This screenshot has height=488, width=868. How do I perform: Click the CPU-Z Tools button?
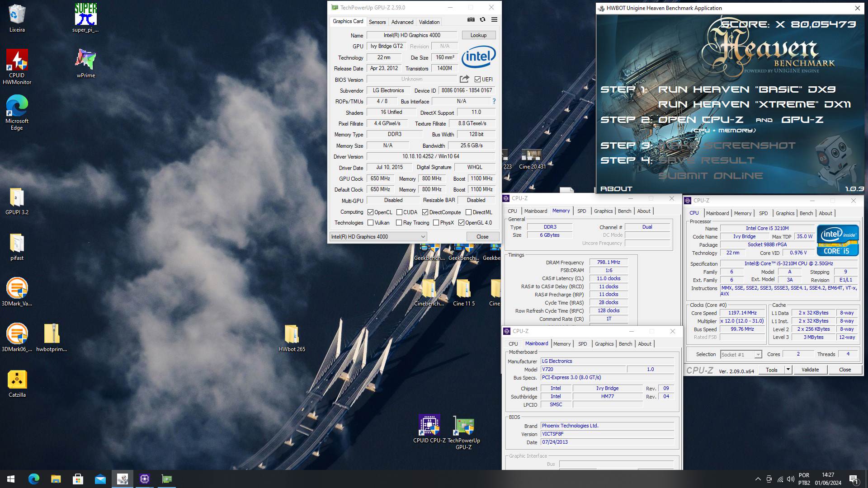(x=771, y=370)
